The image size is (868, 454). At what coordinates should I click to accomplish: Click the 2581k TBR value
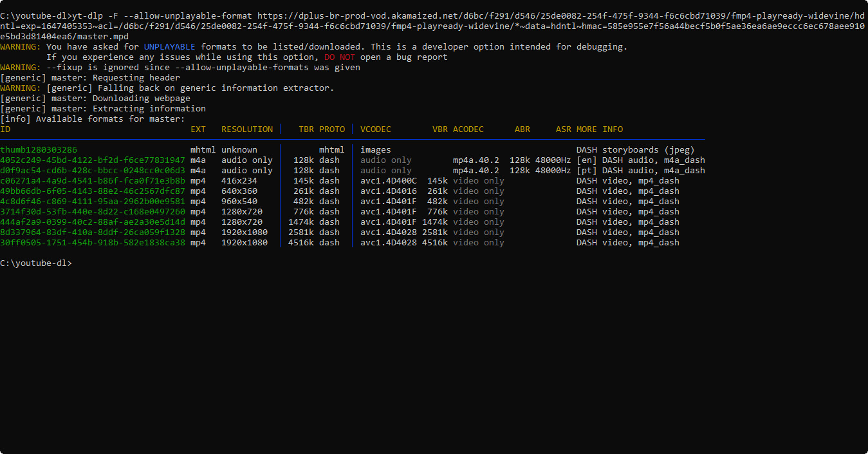tap(301, 232)
